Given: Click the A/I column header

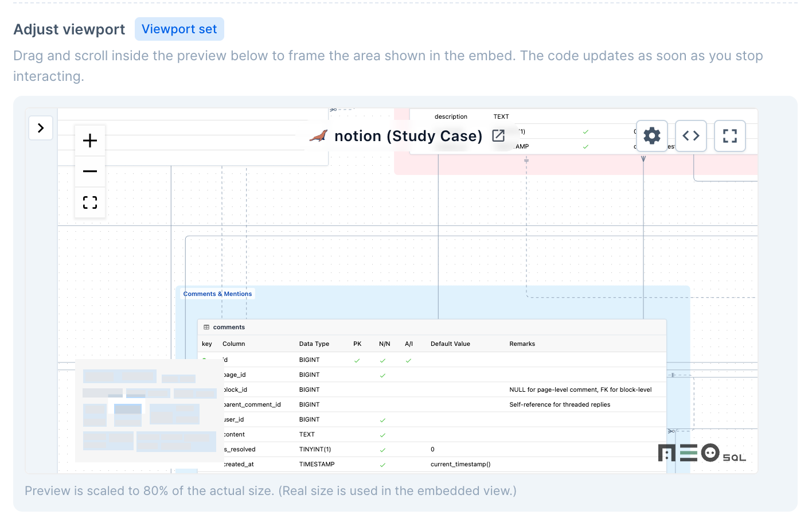Looking at the screenshot, I should click(x=409, y=344).
